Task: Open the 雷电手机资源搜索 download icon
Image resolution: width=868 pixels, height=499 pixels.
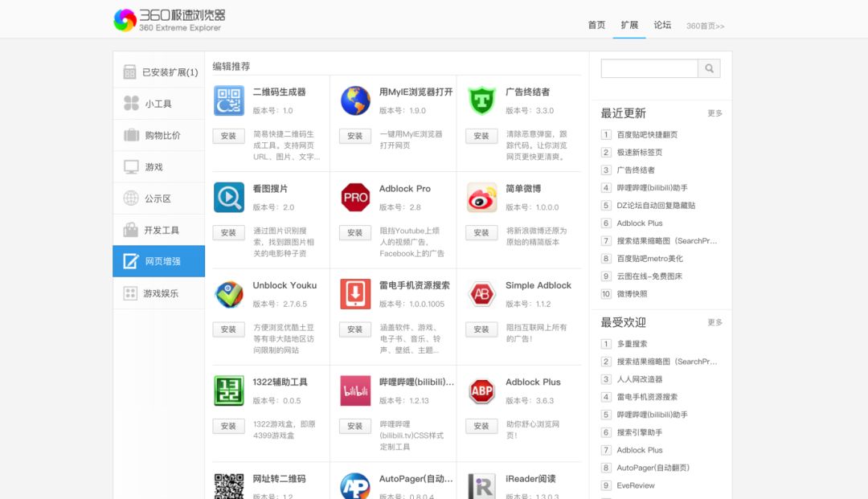Action: pyautogui.click(x=355, y=294)
